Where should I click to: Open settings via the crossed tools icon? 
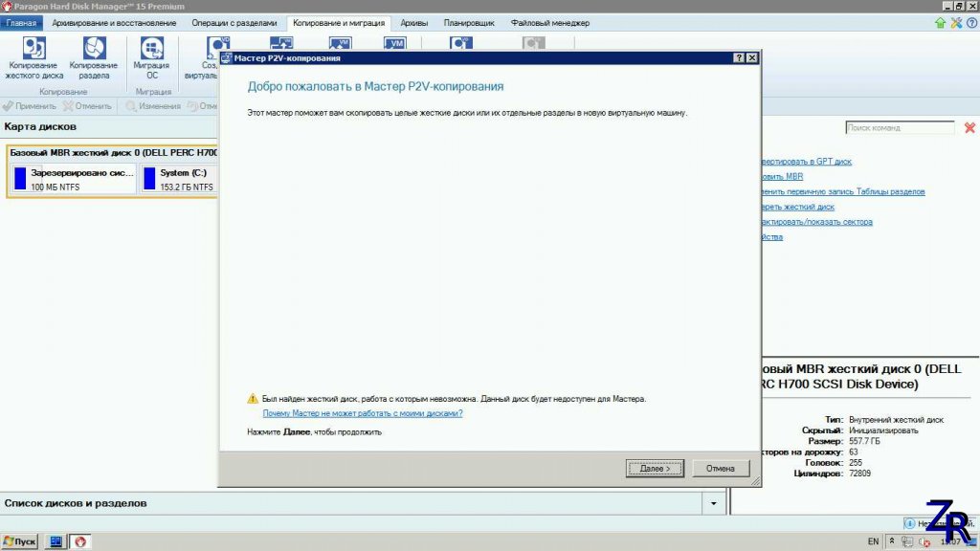[x=955, y=22]
